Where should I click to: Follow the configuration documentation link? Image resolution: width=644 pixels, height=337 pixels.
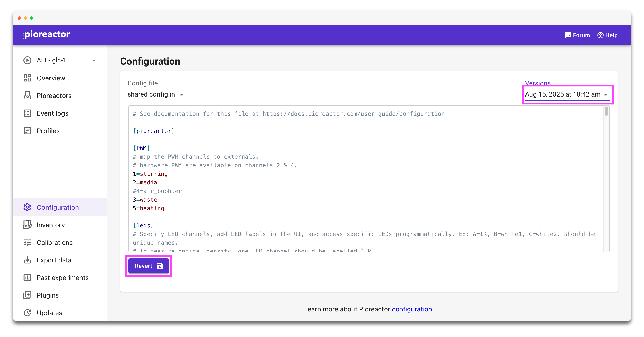point(411,309)
